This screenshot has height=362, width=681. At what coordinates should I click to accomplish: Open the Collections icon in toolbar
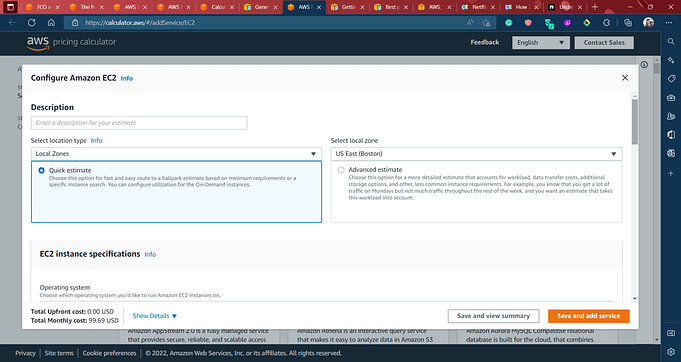(628, 23)
